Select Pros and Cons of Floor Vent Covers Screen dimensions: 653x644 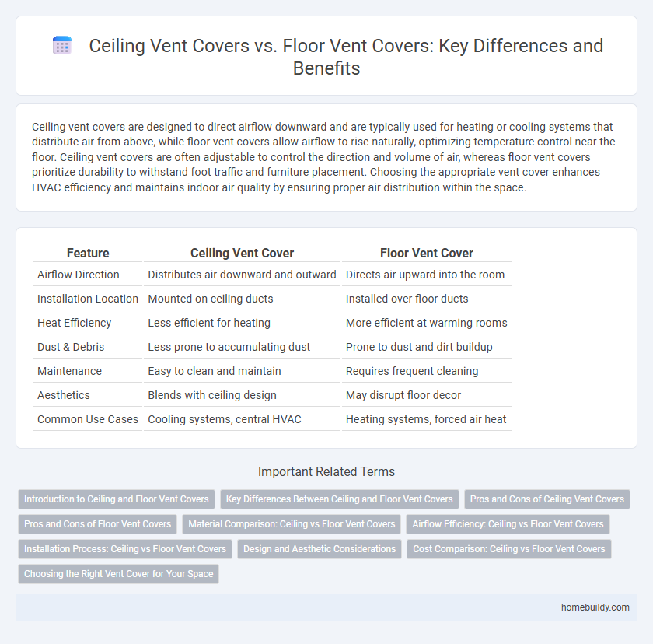[x=97, y=524]
